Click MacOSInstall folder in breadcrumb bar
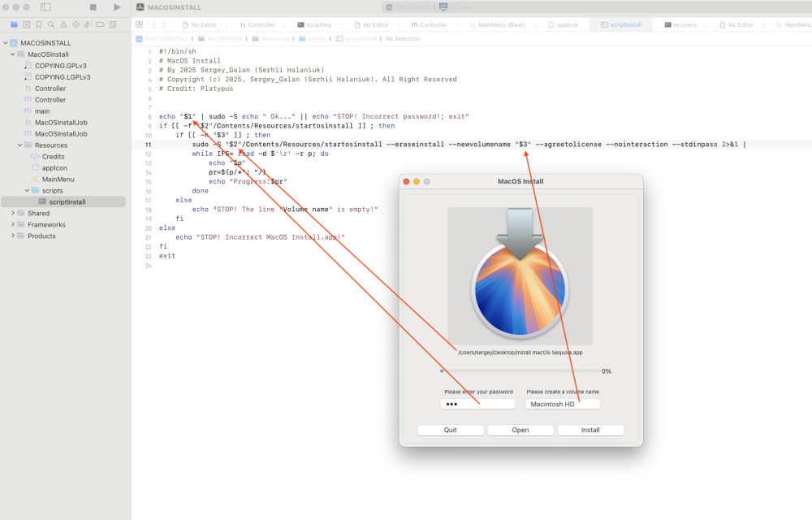812x520 pixels. (221, 39)
